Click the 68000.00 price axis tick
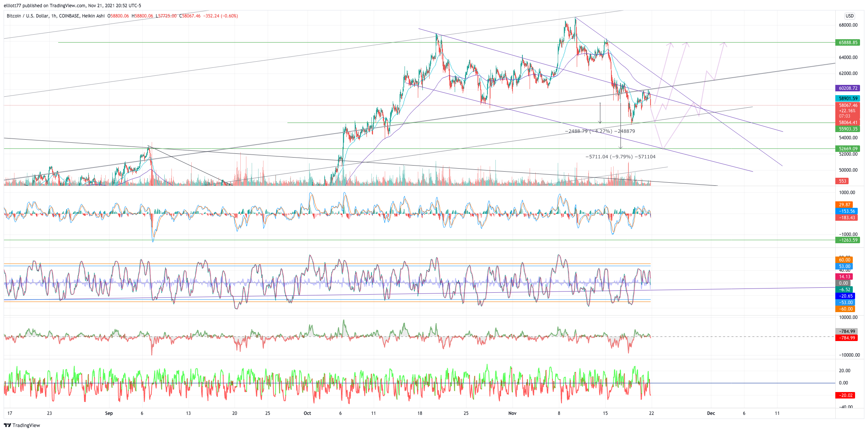This screenshot has height=432, width=868. pyautogui.click(x=848, y=25)
